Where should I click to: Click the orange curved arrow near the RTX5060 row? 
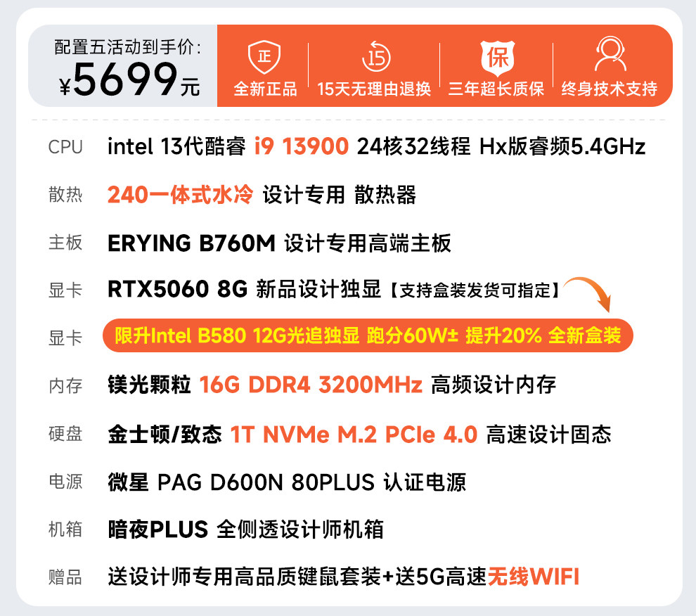[x=588, y=293]
